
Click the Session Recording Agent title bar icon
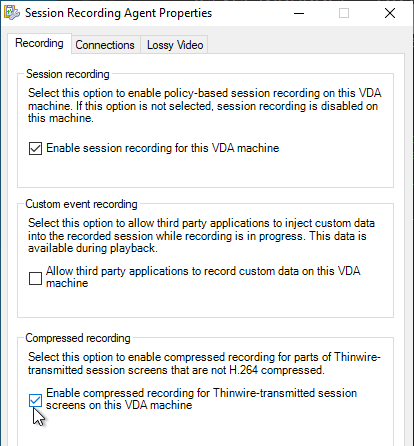(12, 13)
